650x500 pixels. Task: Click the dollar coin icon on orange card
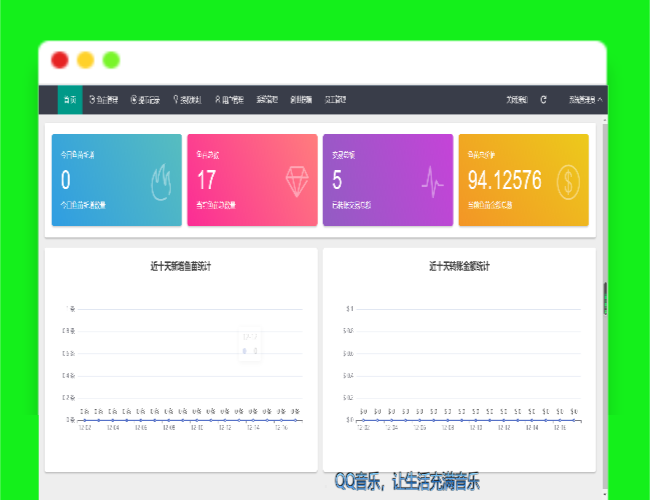pos(568,182)
